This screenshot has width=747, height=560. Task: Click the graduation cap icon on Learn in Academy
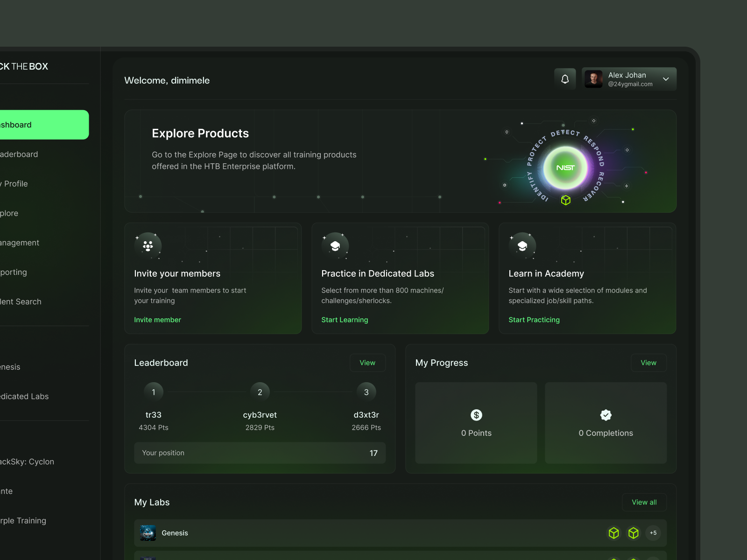click(x=522, y=245)
